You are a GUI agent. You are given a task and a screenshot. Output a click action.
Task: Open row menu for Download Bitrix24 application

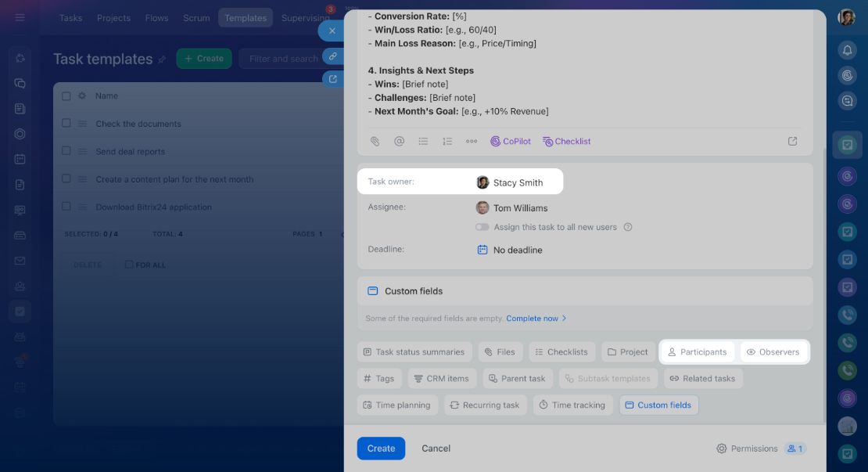click(x=82, y=207)
